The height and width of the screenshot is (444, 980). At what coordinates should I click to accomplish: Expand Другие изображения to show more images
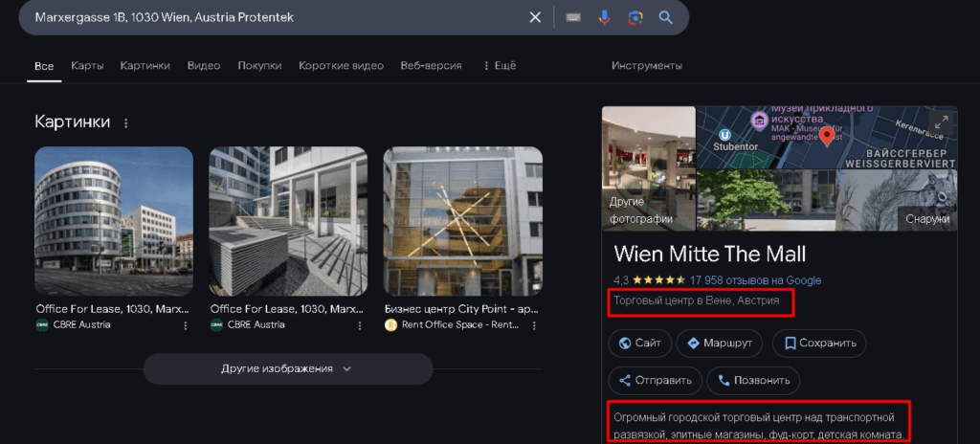tap(287, 368)
